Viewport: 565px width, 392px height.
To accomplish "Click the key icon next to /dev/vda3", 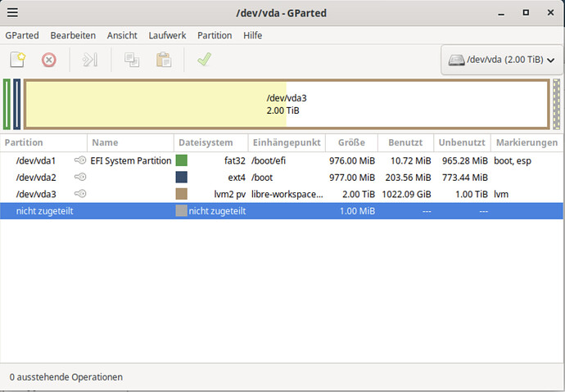I will tap(80, 194).
